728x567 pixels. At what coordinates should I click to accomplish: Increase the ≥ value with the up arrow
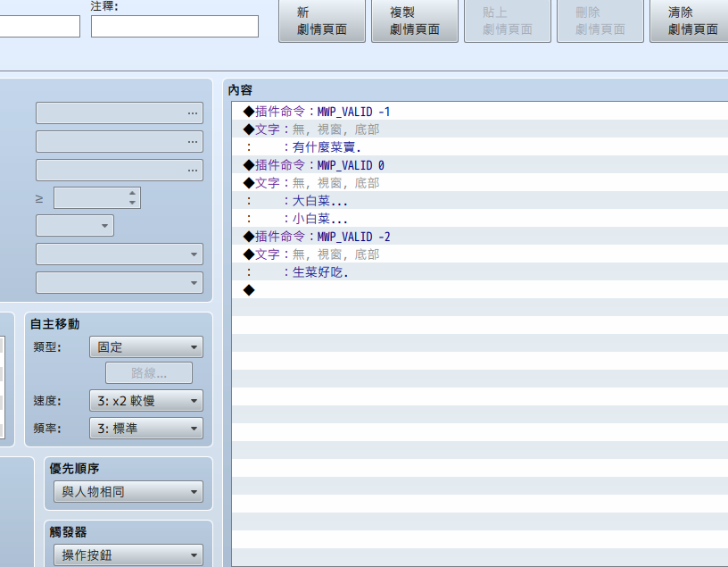(132, 194)
